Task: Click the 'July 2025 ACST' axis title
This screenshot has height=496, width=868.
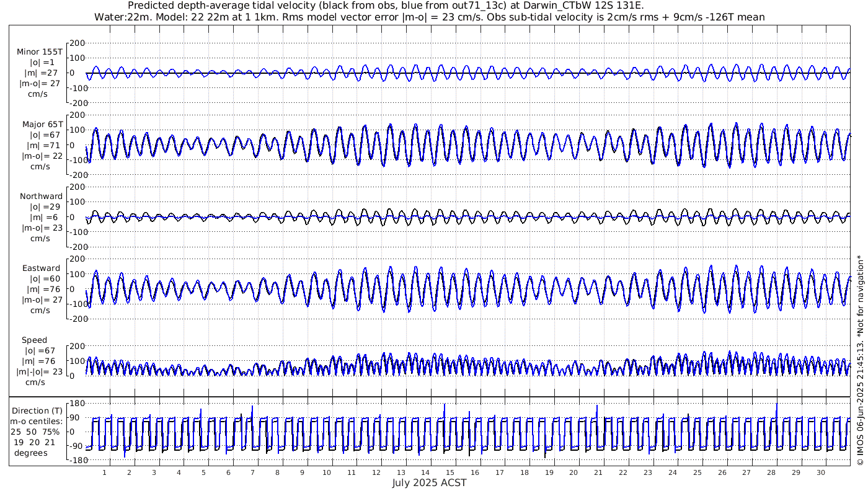Action: coord(429,483)
